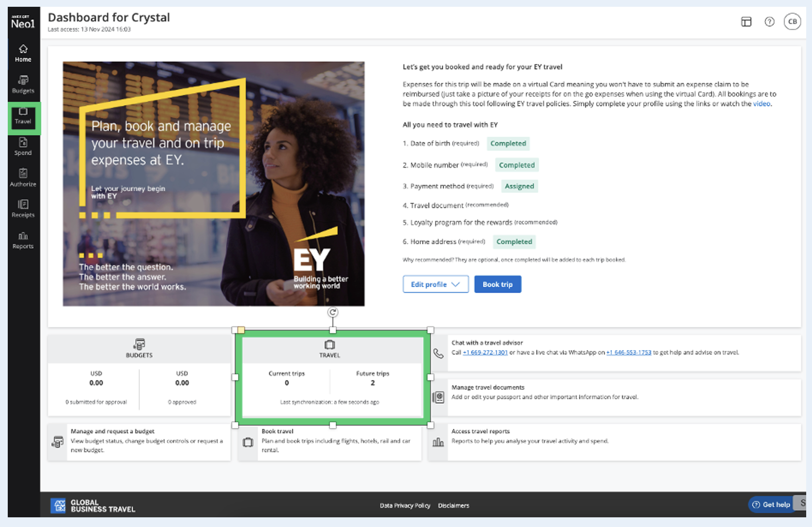Click the Amex Global Business Travel logo

[x=93, y=506]
